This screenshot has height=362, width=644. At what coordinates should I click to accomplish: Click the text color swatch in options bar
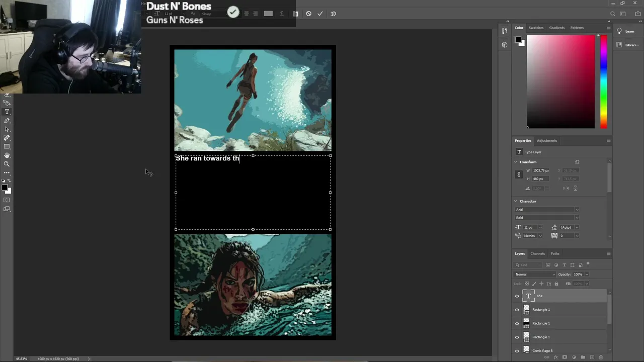[268, 14]
